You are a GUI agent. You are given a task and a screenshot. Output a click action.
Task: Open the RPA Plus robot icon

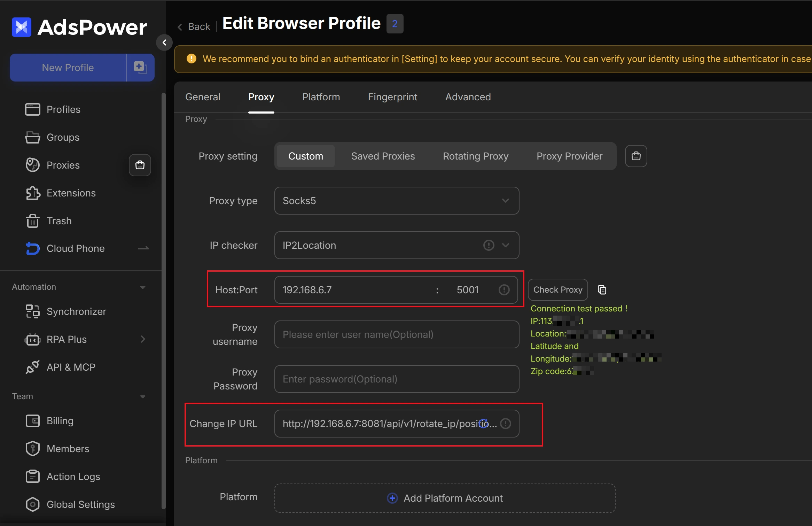click(x=32, y=339)
